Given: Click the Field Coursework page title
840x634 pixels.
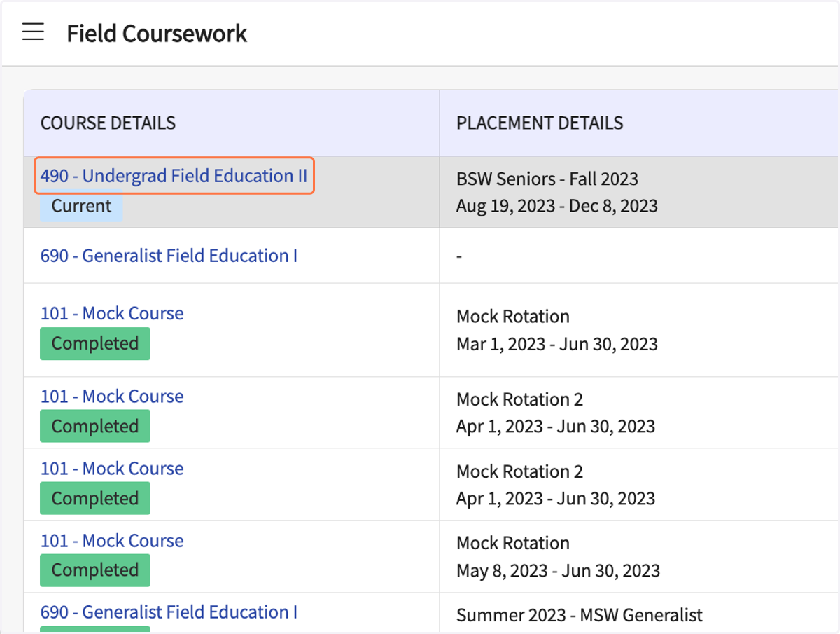Looking at the screenshot, I should click(157, 33).
